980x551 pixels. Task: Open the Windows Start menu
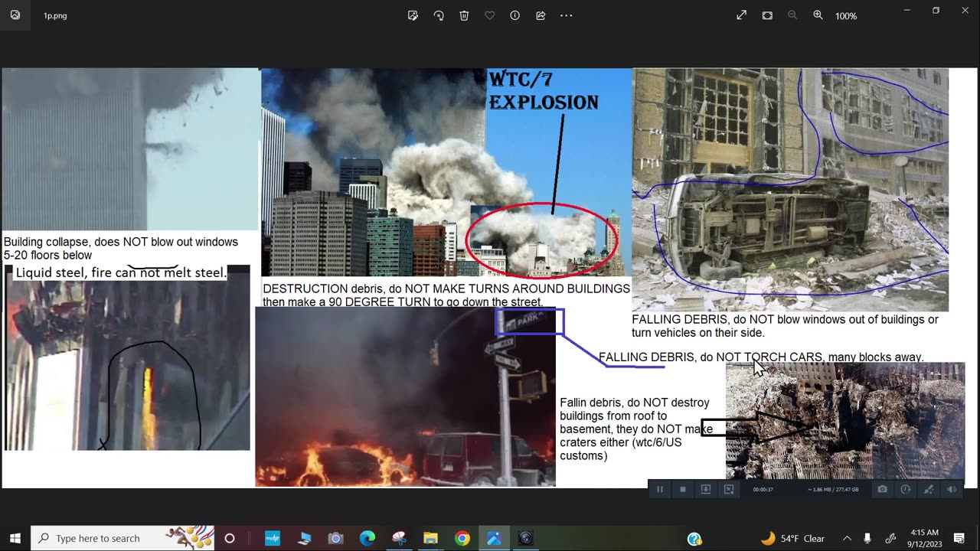coord(15,538)
